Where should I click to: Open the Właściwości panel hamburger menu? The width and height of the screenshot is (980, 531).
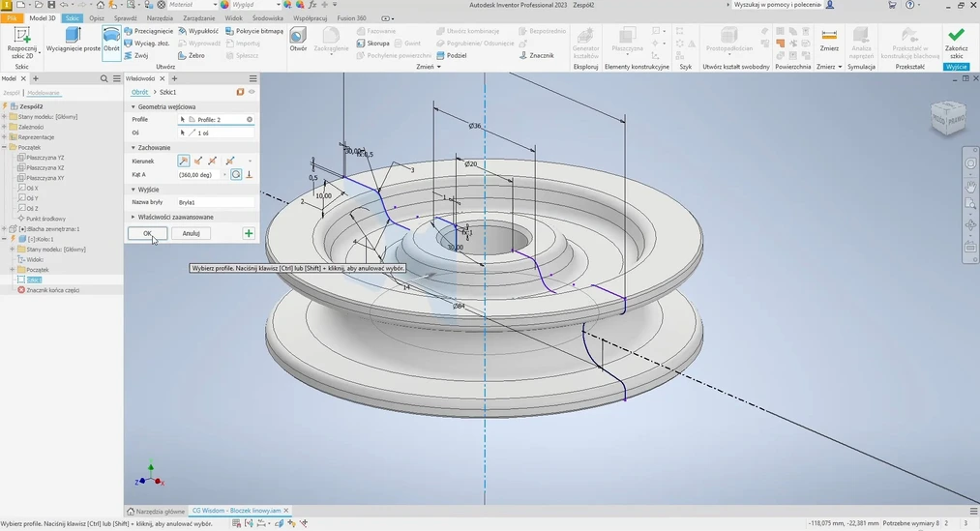pos(253,78)
